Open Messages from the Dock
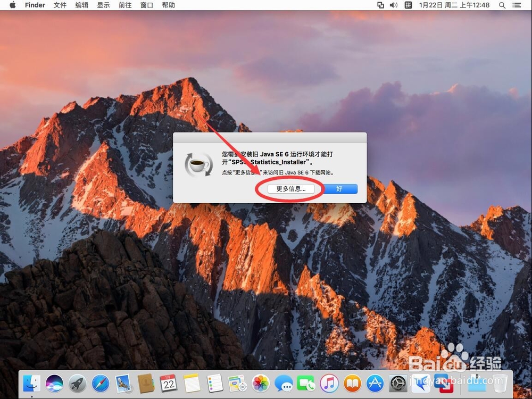This screenshot has height=399, width=532. point(284,384)
